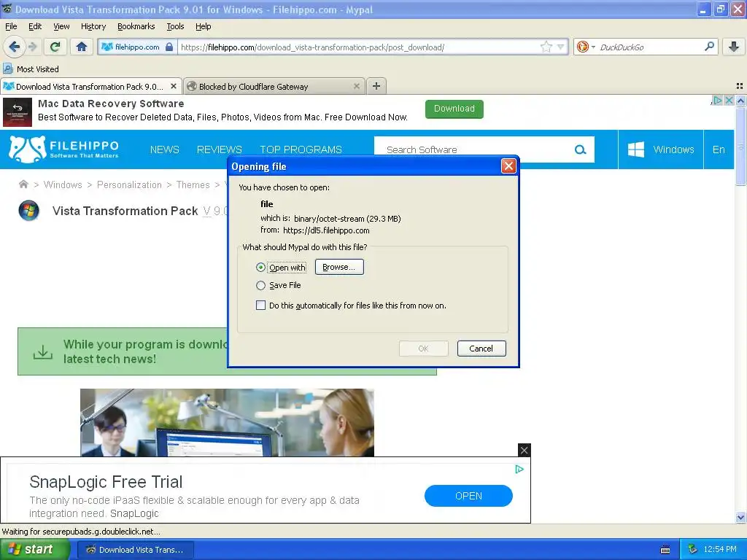Bookmark this page with the star icon

click(x=546, y=47)
